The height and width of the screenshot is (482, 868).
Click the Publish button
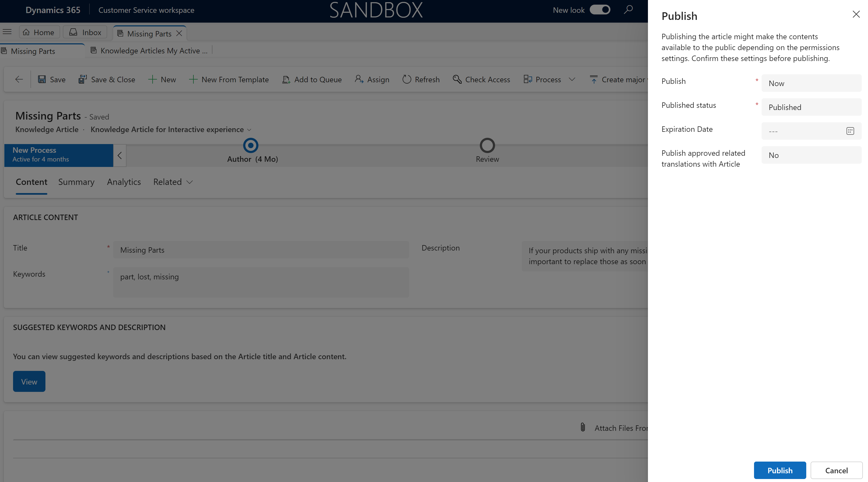click(780, 469)
